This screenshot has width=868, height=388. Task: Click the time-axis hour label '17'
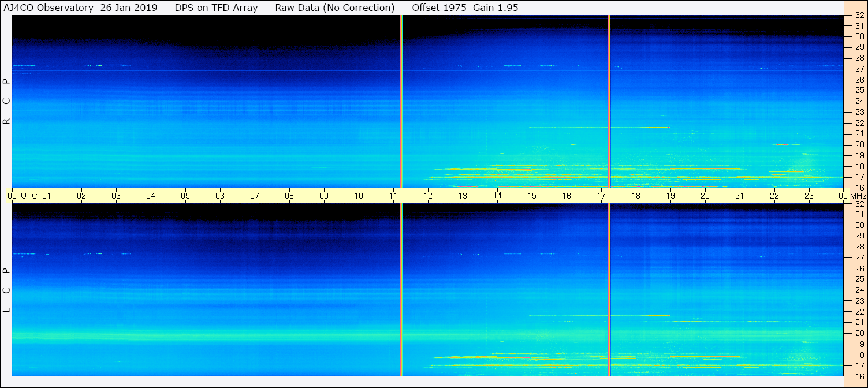pyautogui.click(x=601, y=196)
